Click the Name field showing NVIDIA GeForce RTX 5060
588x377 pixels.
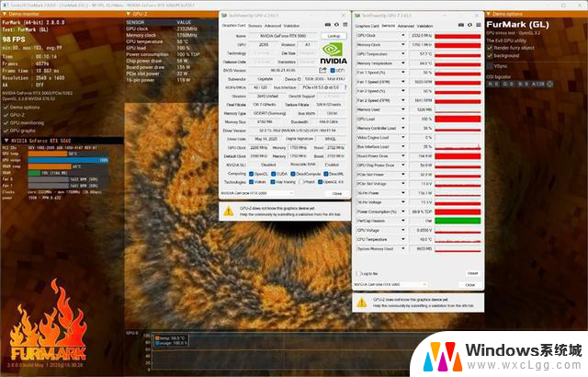(283, 36)
